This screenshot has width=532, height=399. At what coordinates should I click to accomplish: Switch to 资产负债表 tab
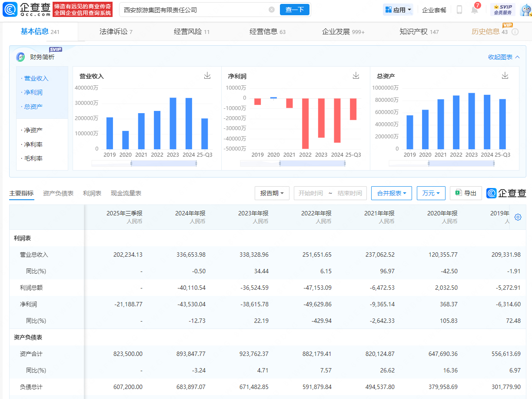(58, 193)
